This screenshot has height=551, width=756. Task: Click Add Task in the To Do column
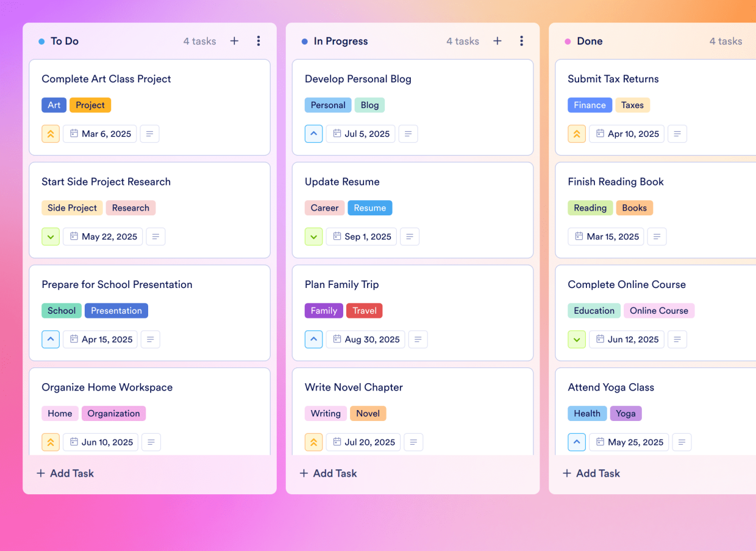pos(65,473)
